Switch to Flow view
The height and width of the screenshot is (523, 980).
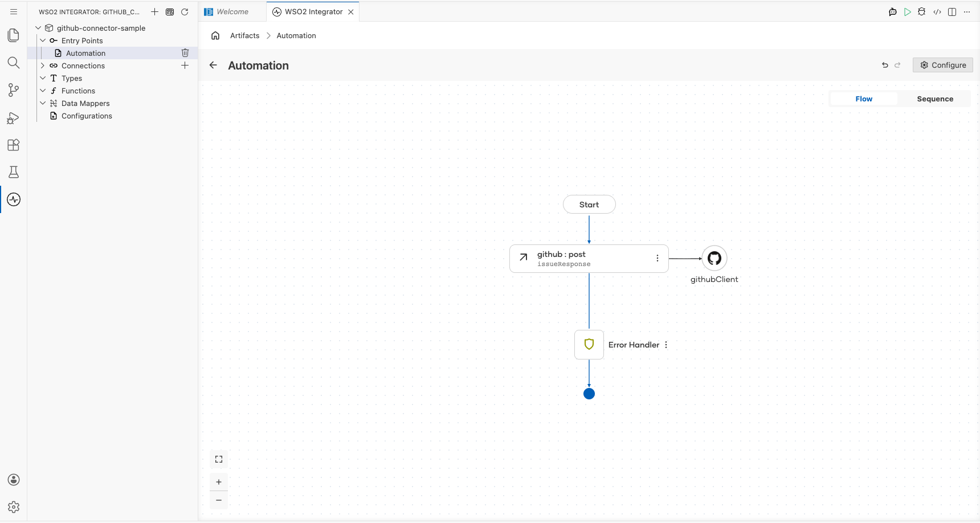point(864,99)
